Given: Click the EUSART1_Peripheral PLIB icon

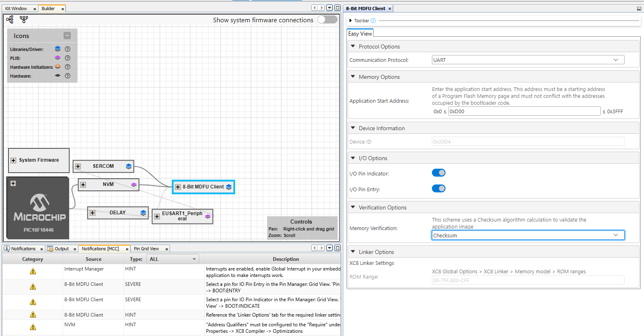Looking at the screenshot, I should tap(208, 216).
